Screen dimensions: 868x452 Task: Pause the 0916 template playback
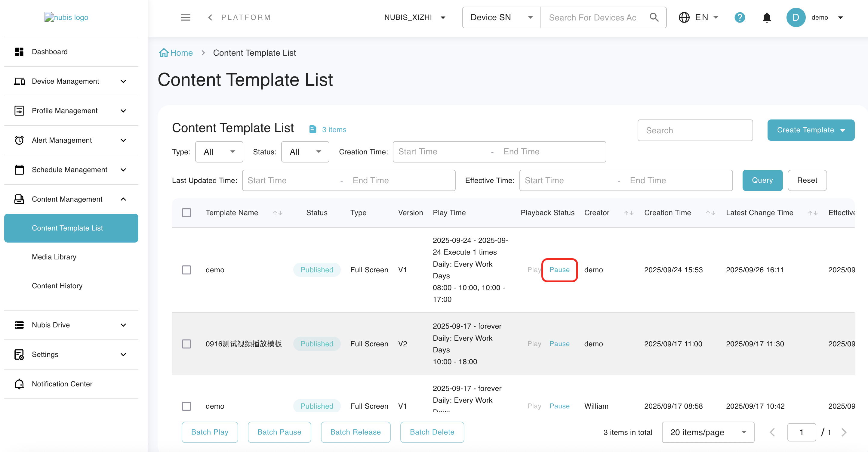click(559, 344)
